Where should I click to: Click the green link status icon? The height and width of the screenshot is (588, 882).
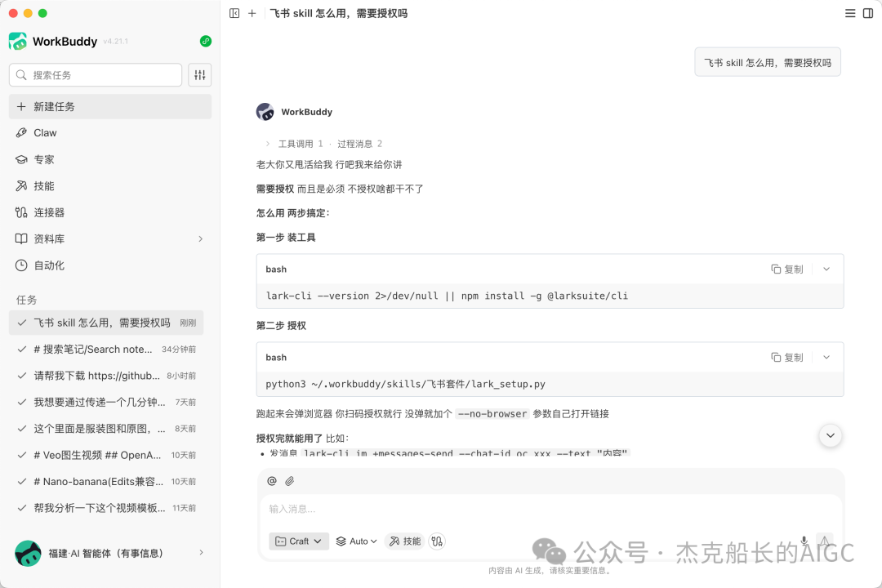(205, 41)
